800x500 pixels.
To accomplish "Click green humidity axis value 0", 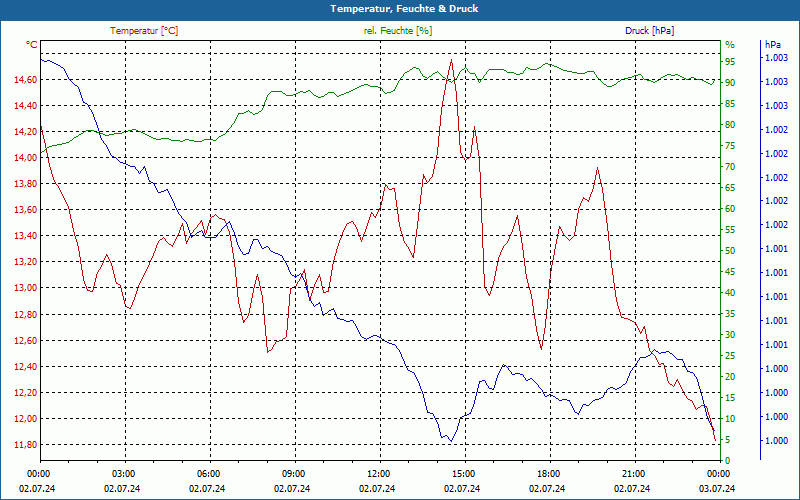I will pos(728,461).
